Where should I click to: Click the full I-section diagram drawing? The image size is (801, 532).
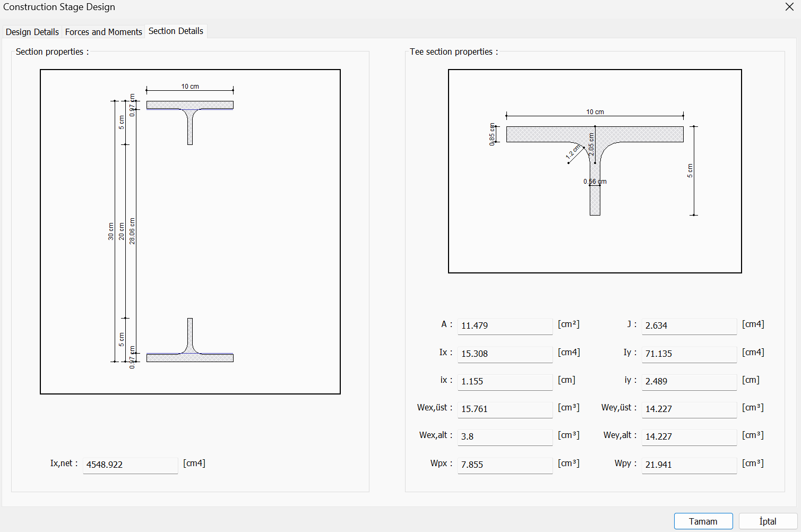click(190, 231)
